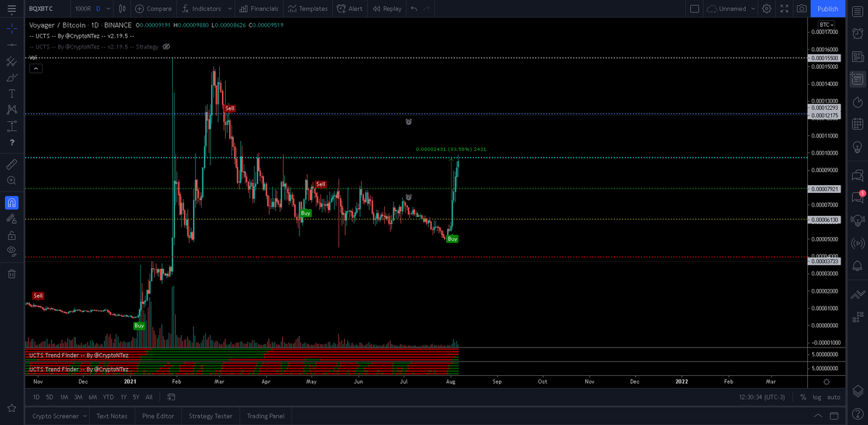
Task: Start bar Replay mode
Action: (387, 9)
